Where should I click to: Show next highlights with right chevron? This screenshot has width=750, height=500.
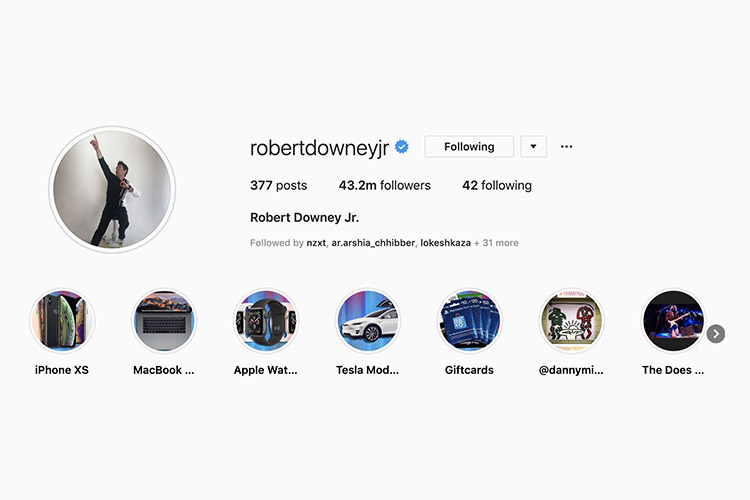716,334
